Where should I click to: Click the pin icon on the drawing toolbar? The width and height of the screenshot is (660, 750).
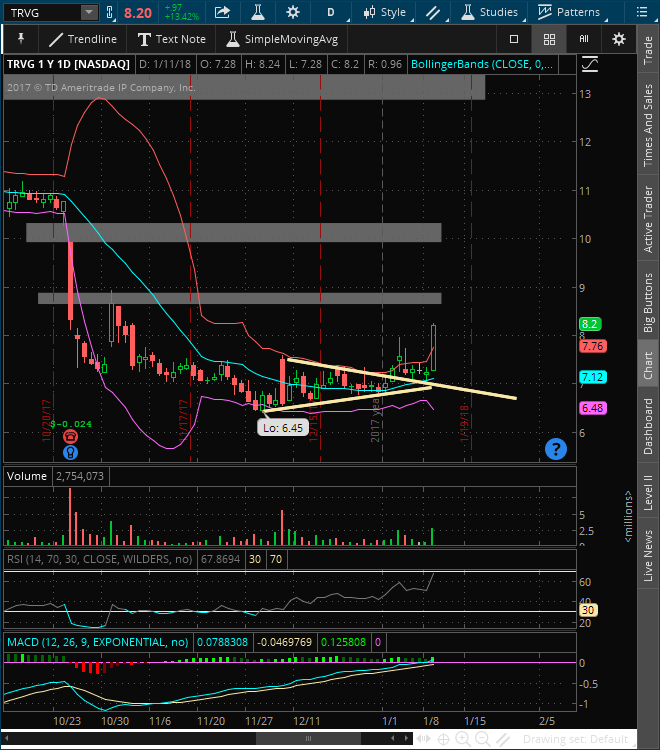[21, 39]
